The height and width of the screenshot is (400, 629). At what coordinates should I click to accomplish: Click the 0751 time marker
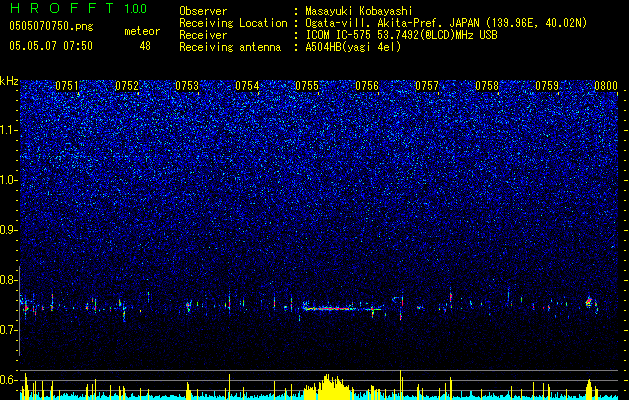pos(67,86)
